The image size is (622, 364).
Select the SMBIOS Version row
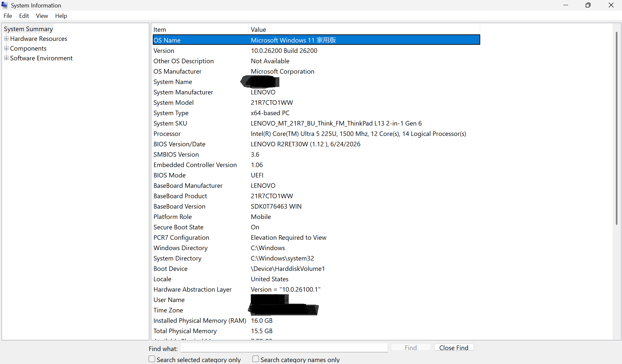click(x=316, y=154)
